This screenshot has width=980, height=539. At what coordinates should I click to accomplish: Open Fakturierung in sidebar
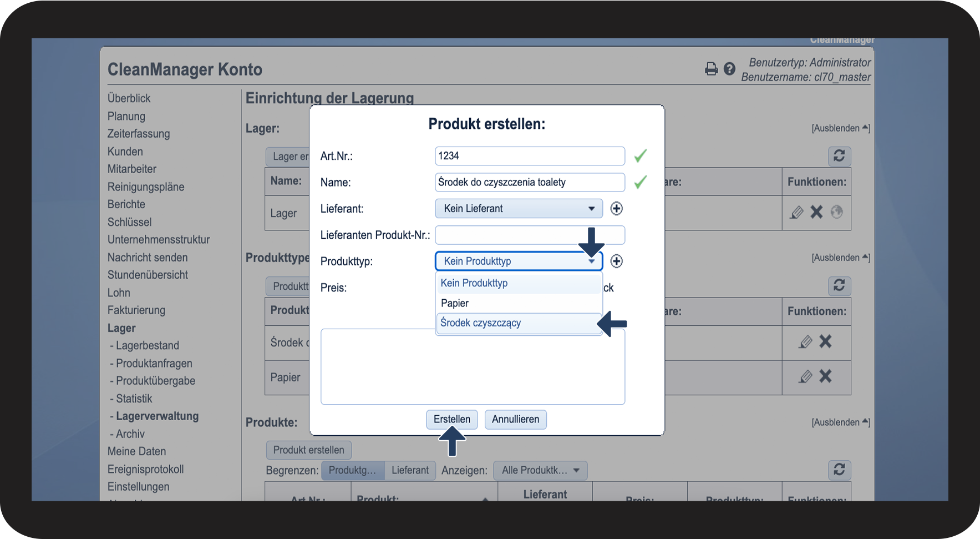[x=136, y=310]
